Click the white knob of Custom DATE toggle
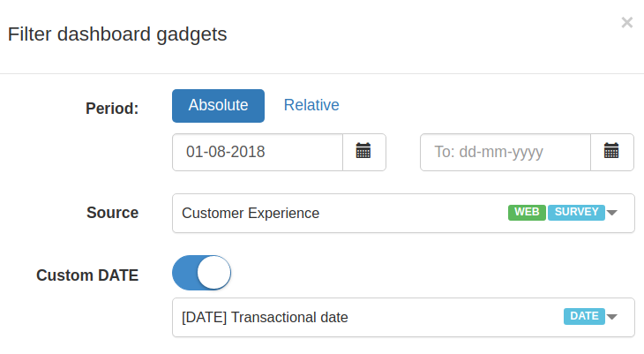 (213, 273)
